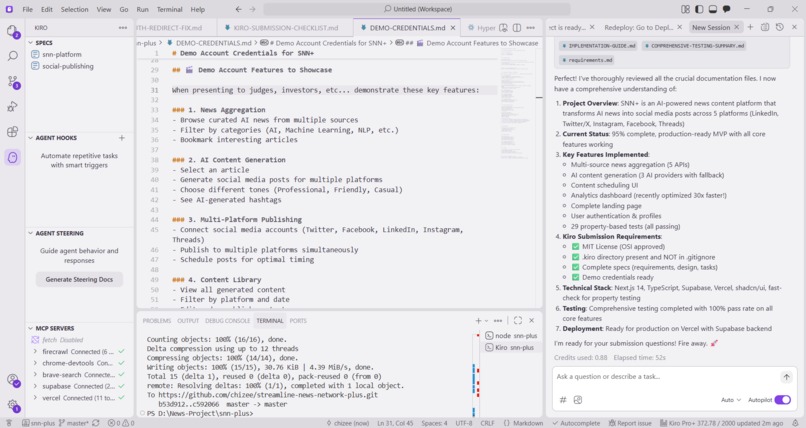This screenshot has width=806, height=428.
Task: Expand the vercel MCP server
Action: pos(35,398)
